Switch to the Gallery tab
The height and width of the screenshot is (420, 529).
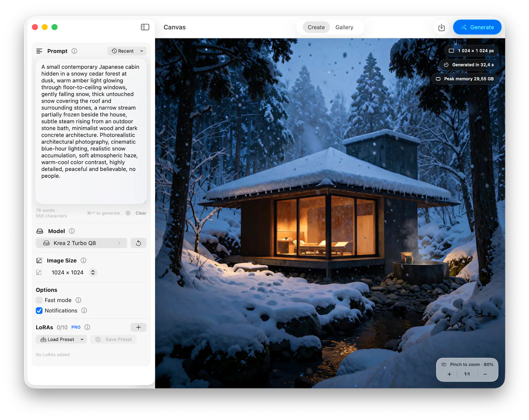pos(344,27)
